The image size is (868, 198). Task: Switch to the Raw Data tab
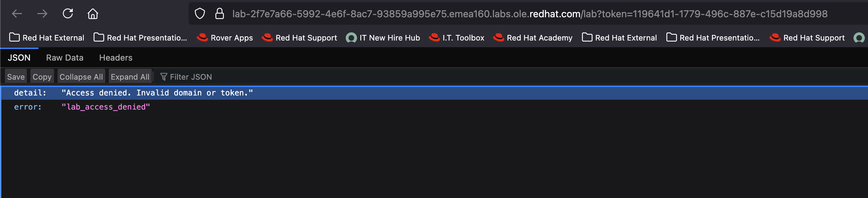pyautogui.click(x=65, y=58)
